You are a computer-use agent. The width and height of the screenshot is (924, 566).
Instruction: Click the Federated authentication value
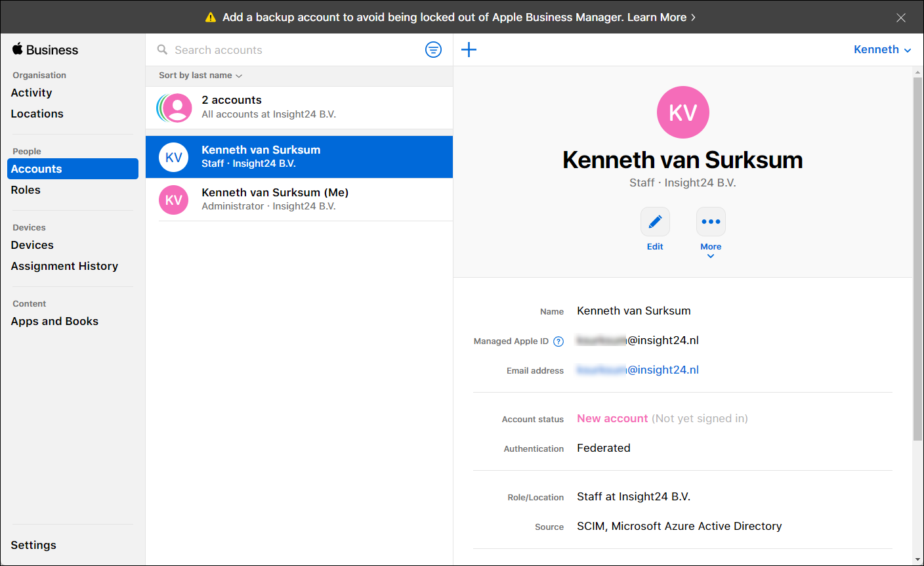point(604,448)
